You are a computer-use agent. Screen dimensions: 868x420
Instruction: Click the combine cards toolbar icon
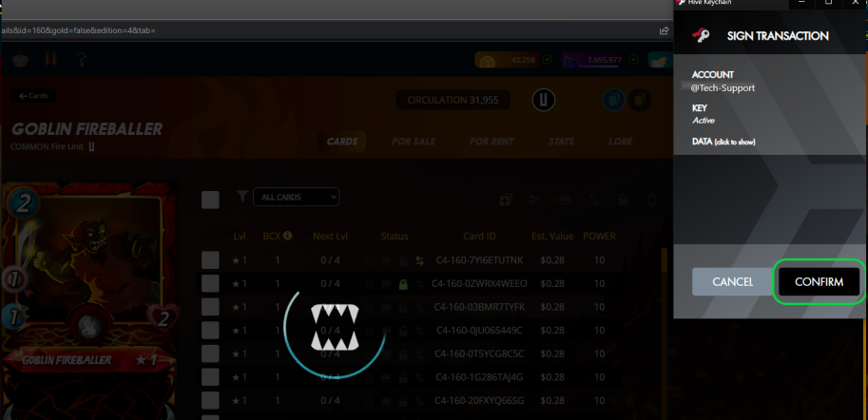(506, 200)
